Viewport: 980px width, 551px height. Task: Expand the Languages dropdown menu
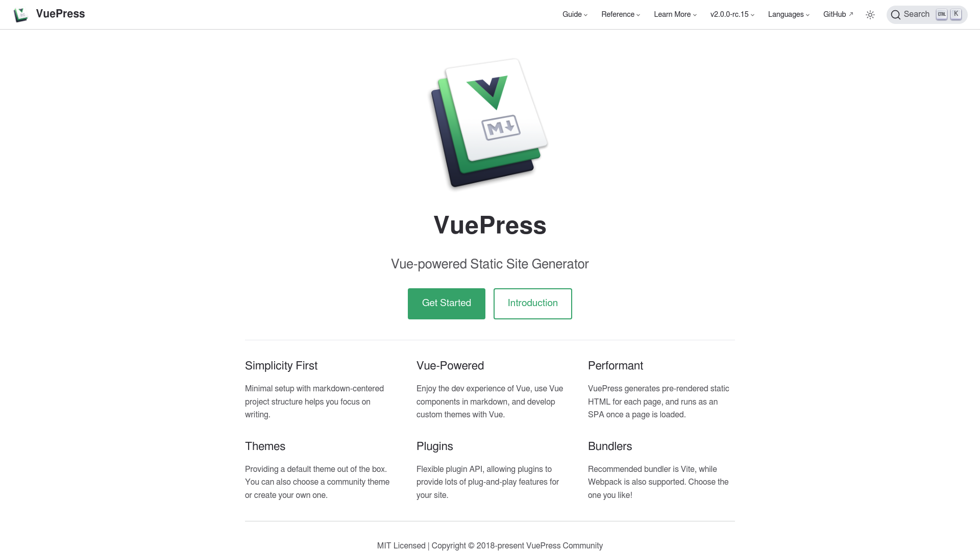click(x=788, y=14)
